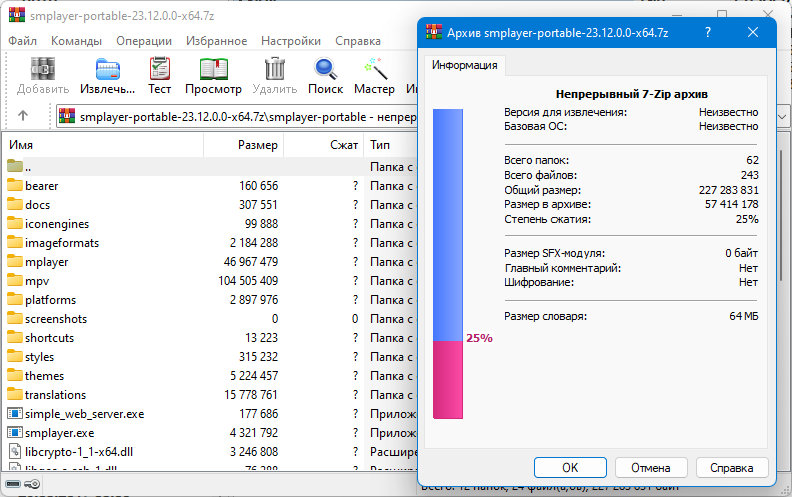
Task: Sort file list by Размер column
Action: (x=243, y=145)
